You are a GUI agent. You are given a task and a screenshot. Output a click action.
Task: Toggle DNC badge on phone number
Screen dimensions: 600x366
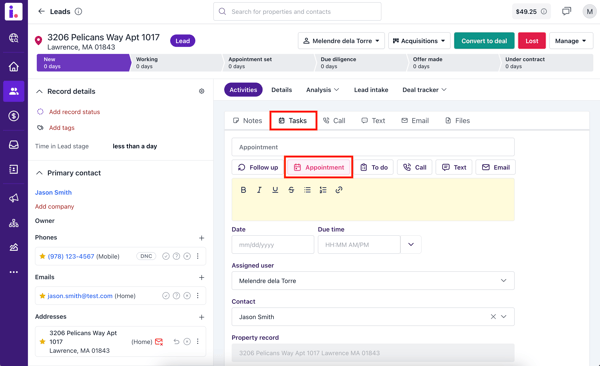click(x=146, y=256)
